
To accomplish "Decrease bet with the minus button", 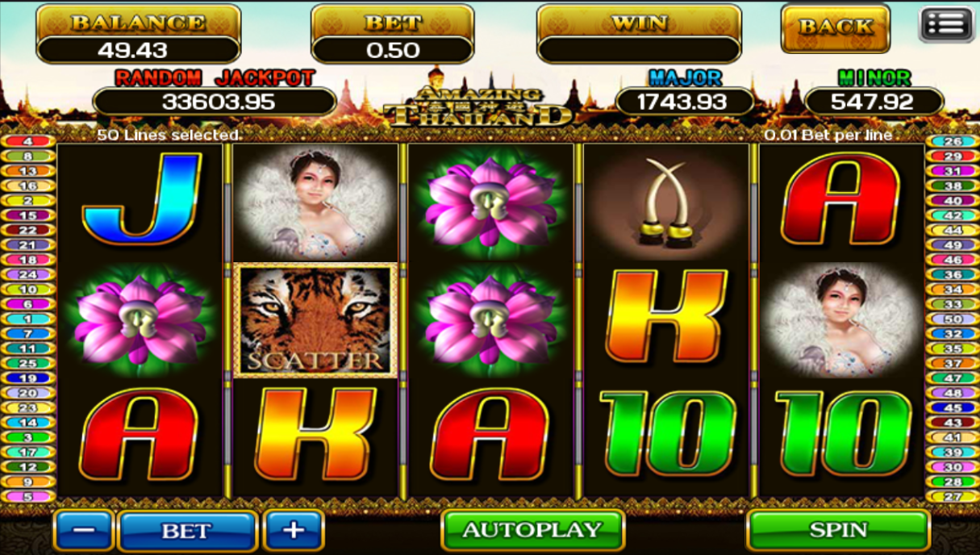I will [x=84, y=531].
